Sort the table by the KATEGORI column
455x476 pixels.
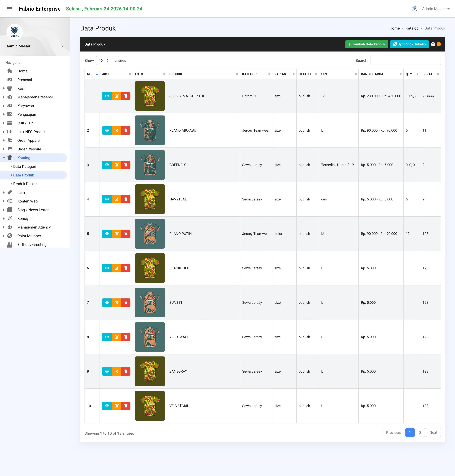click(x=256, y=74)
